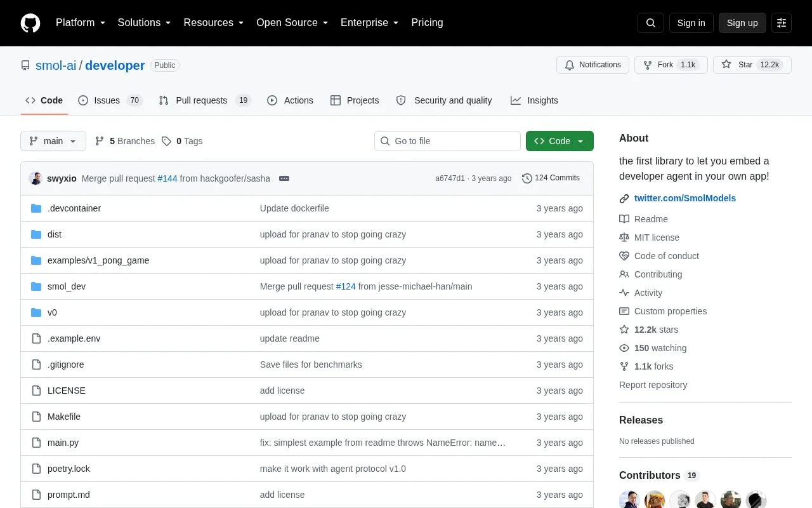Open the Pricing link
Screen dimensions: 812x508
pos(427,23)
